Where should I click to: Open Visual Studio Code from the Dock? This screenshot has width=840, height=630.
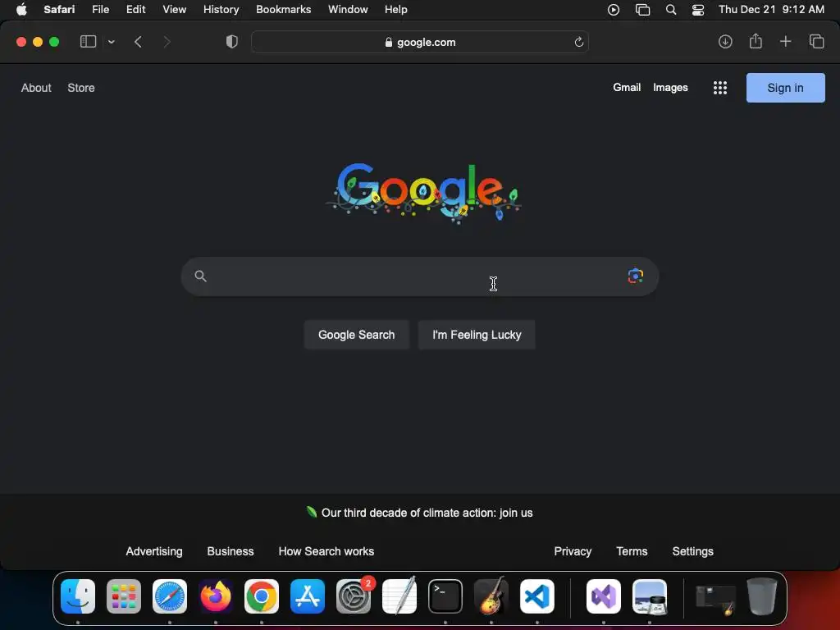point(537,596)
